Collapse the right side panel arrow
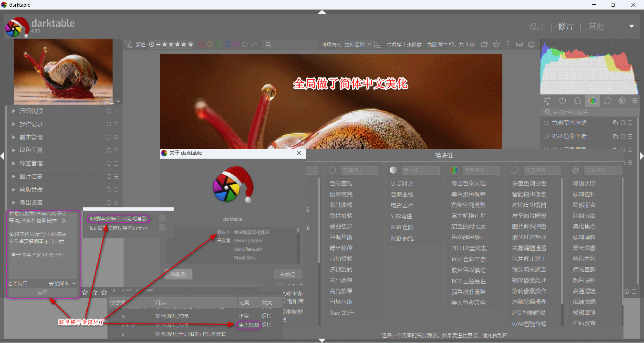644x343 pixels. coord(641,156)
